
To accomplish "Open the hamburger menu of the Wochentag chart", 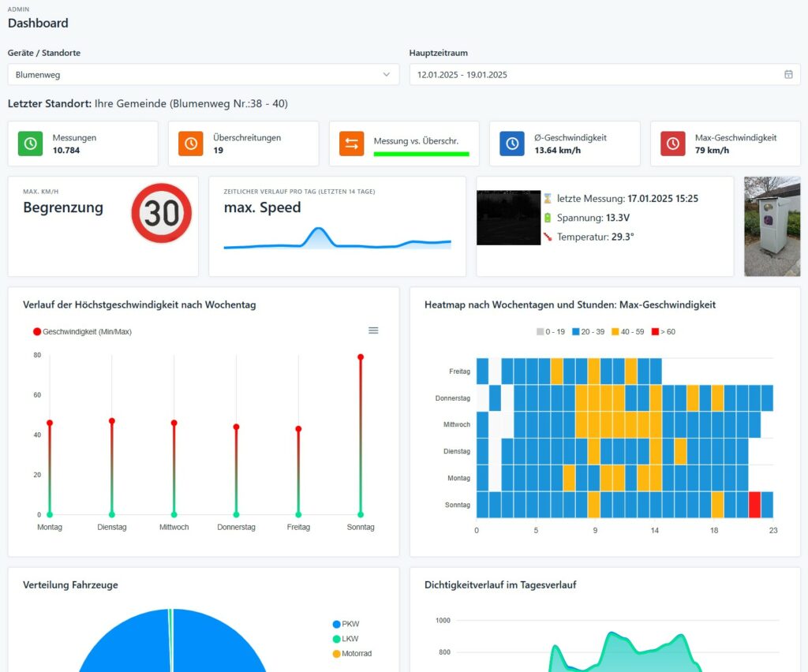I will coord(373,330).
